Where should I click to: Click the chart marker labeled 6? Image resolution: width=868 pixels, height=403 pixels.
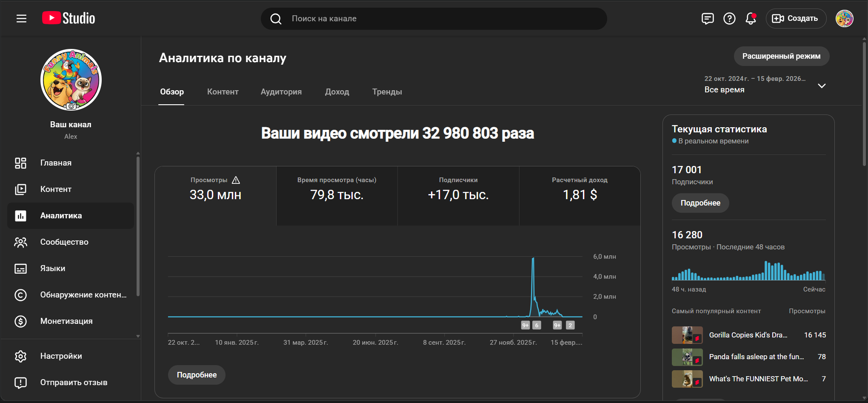[x=537, y=325]
